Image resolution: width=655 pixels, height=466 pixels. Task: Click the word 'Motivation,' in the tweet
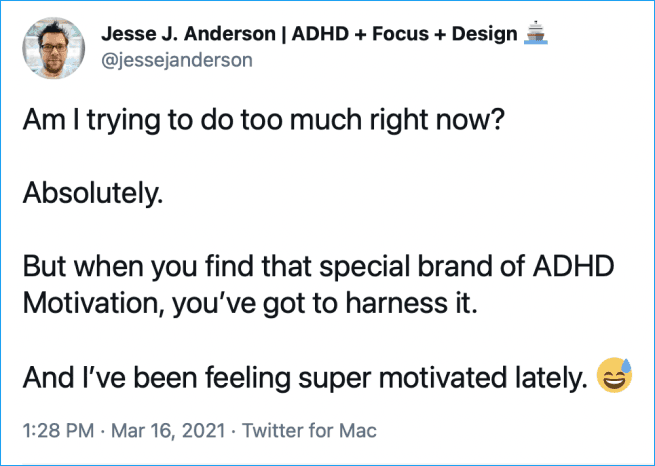pyautogui.click(x=93, y=303)
